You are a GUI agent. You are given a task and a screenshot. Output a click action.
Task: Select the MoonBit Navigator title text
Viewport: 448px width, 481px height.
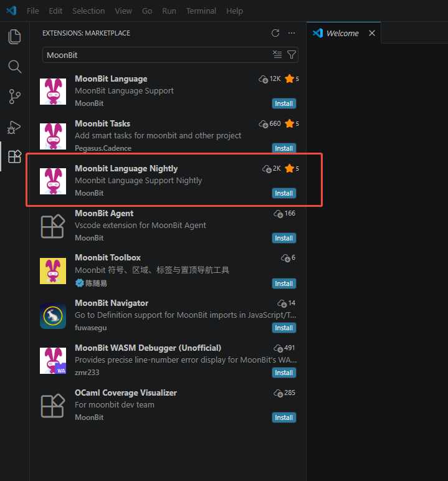[x=112, y=303]
